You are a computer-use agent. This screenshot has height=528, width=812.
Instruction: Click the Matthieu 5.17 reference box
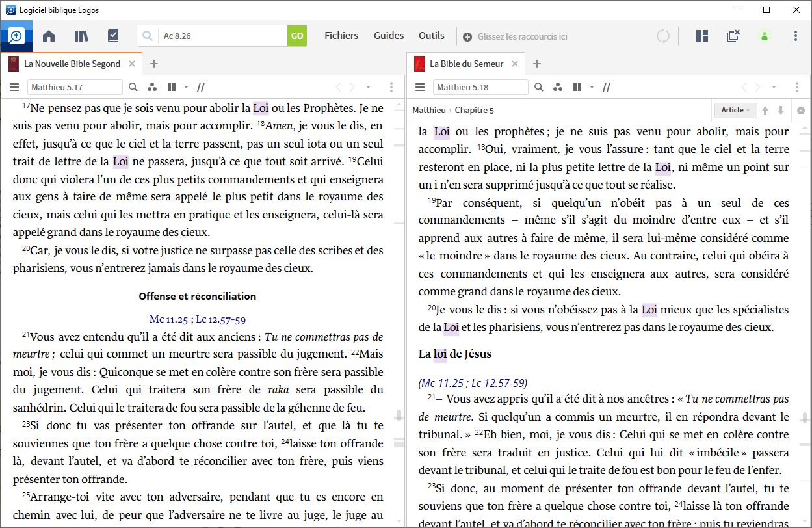coord(75,87)
